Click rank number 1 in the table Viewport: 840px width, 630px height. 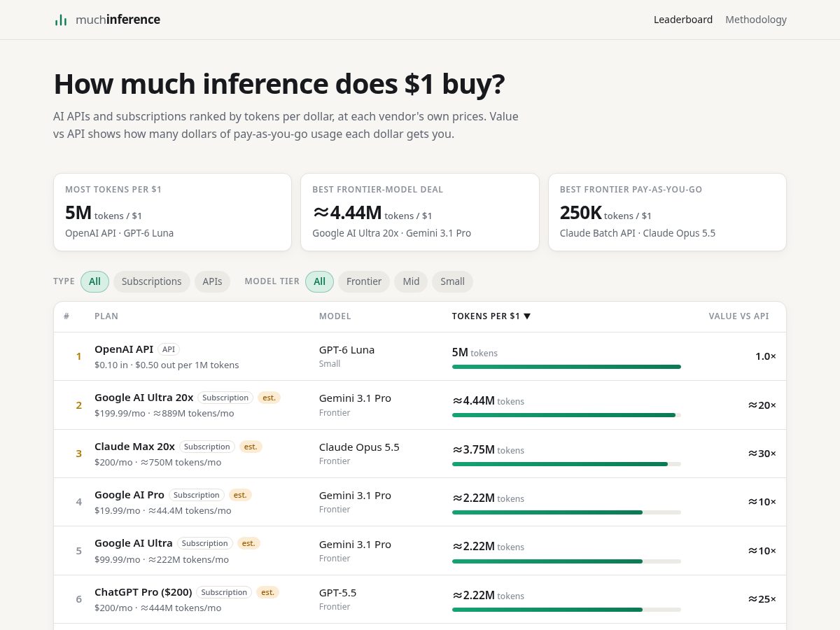pos(78,356)
